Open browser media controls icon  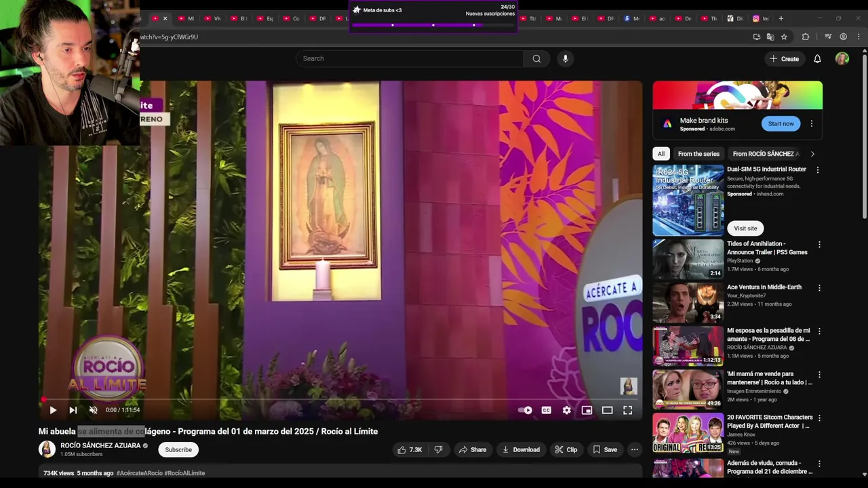828,37
